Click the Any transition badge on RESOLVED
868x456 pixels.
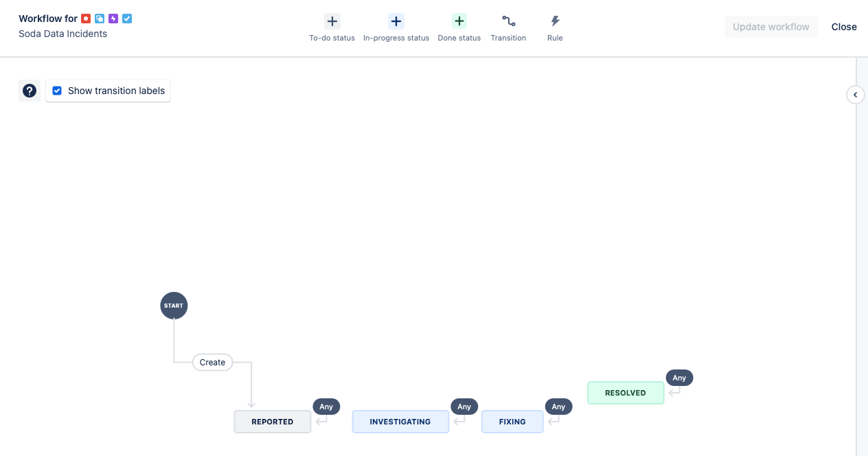point(679,378)
